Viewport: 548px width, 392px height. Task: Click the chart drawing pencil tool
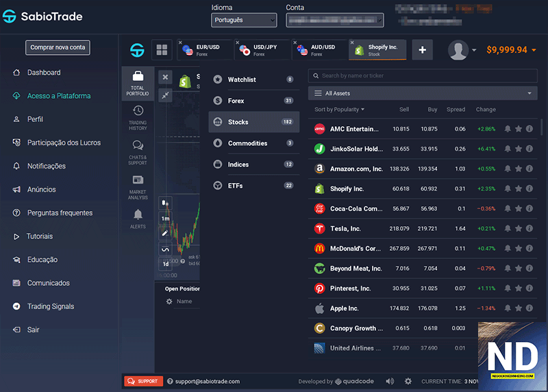click(165, 233)
